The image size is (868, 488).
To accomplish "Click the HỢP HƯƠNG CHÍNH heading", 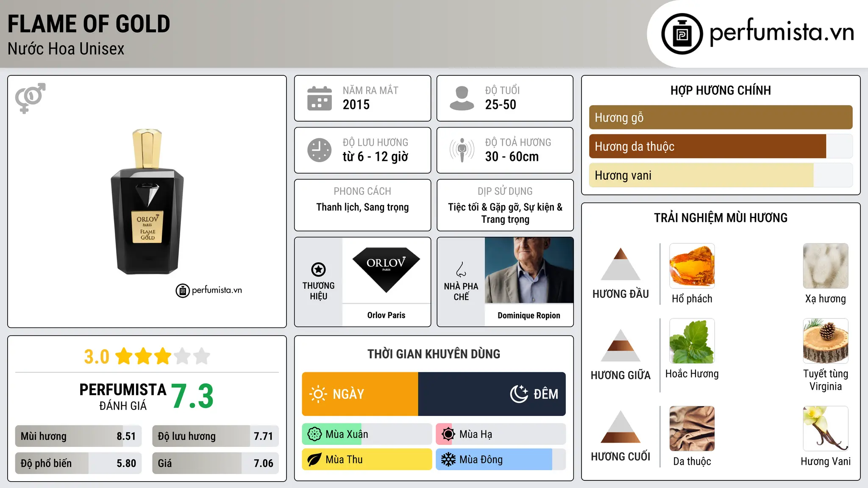I will coord(721,90).
